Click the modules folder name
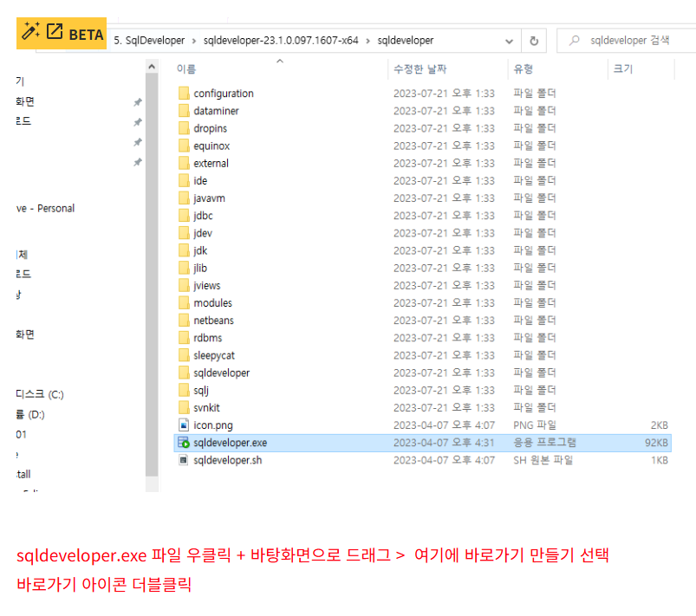The image size is (696, 616). (x=213, y=302)
